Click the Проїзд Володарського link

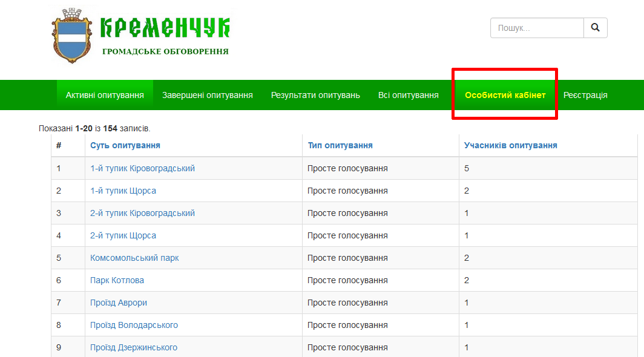(x=134, y=325)
